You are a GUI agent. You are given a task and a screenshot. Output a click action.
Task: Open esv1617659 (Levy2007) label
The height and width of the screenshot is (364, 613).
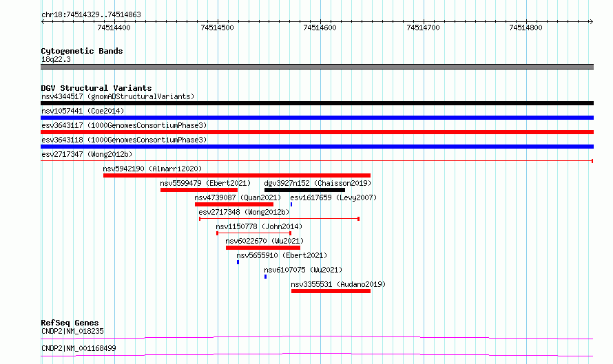point(333,197)
